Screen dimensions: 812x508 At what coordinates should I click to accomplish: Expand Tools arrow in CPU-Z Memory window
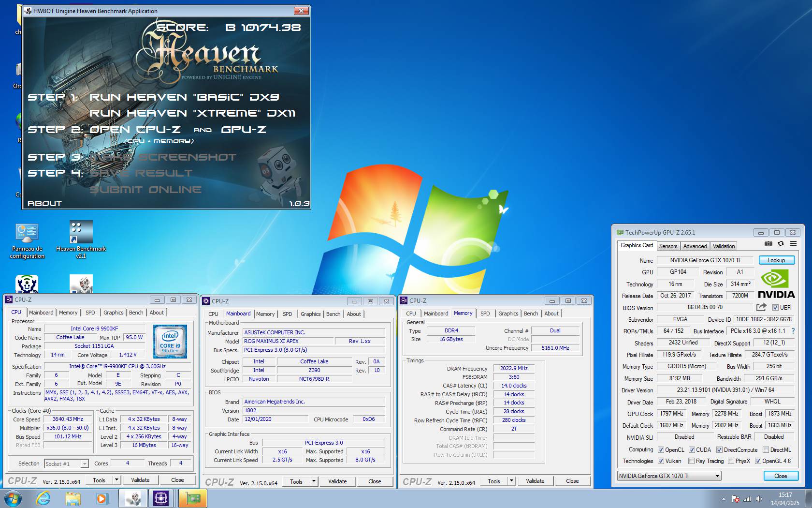(511, 481)
